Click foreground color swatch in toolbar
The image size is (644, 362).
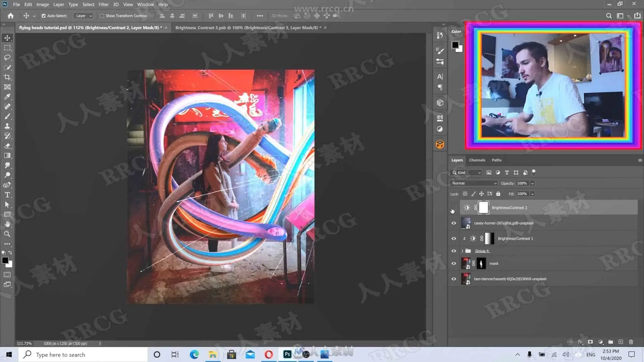5,260
